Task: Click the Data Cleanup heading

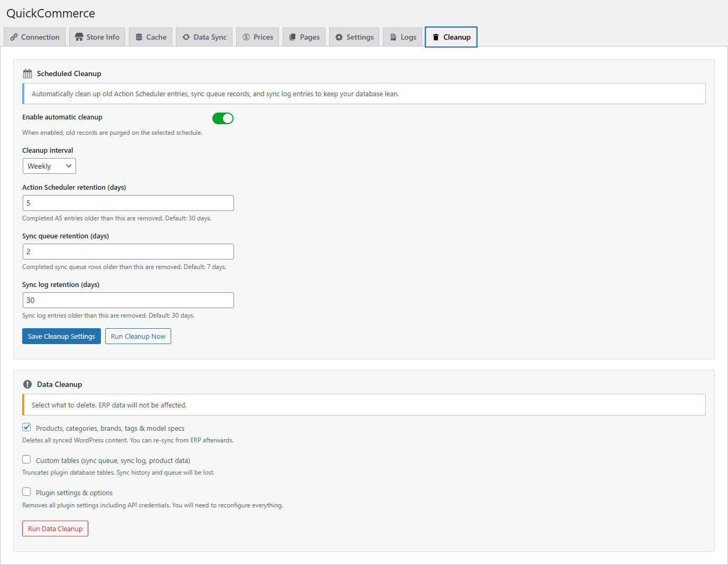Action: (x=60, y=384)
